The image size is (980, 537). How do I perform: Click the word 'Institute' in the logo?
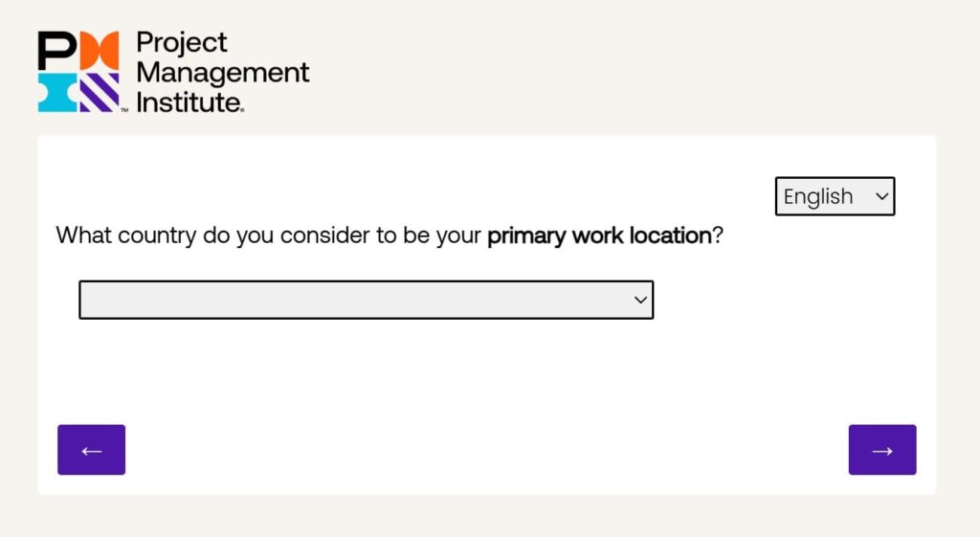pos(189,101)
